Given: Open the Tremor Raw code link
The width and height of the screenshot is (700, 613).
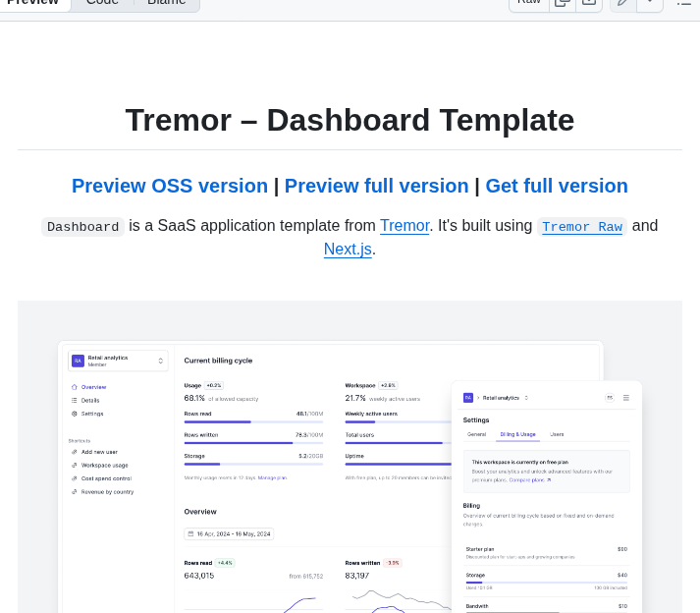Looking at the screenshot, I should click(x=582, y=227).
